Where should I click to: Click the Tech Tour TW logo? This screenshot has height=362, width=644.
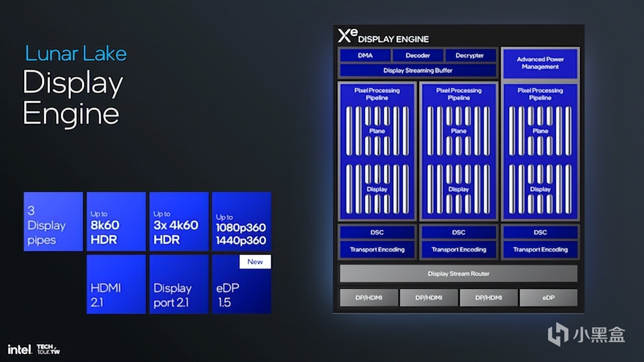point(48,350)
